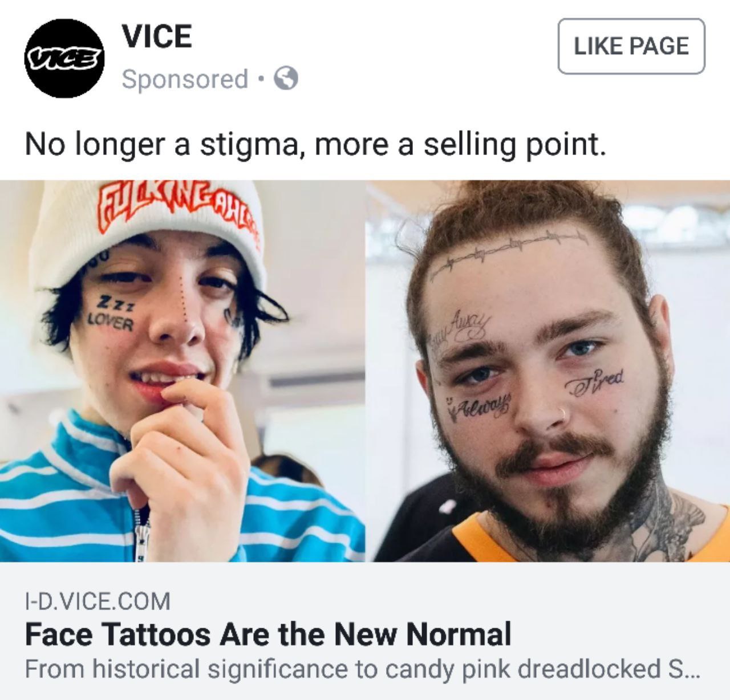The image size is (730, 700).
Task: Click the 'Tired' script tattoo under eye
Action: coord(596,382)
